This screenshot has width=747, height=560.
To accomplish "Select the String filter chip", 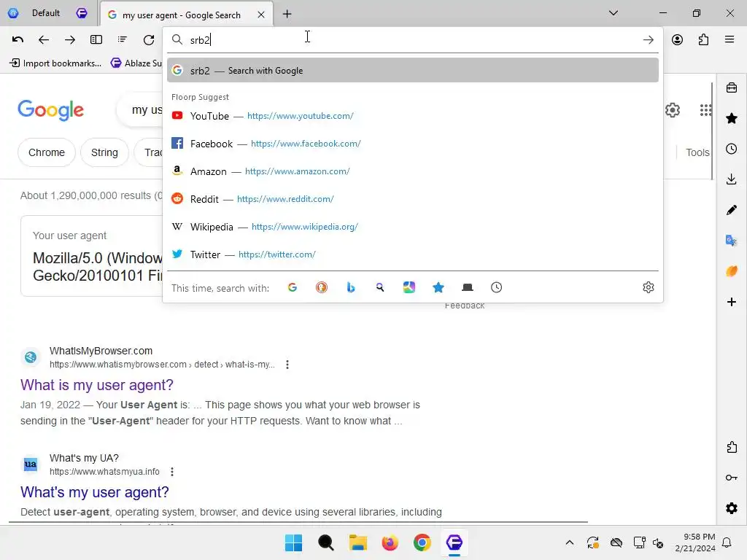I will pos(104,152).
